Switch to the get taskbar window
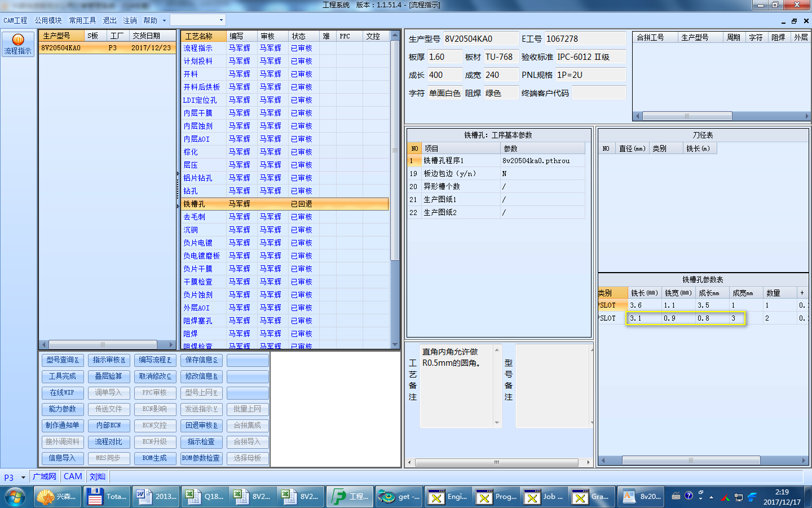 coord(399,497)
